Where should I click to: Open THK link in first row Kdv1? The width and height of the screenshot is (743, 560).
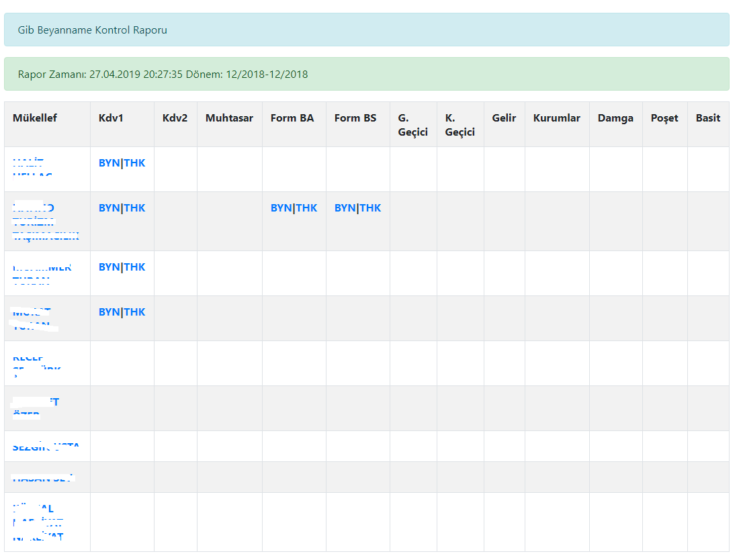coord(134,163)
